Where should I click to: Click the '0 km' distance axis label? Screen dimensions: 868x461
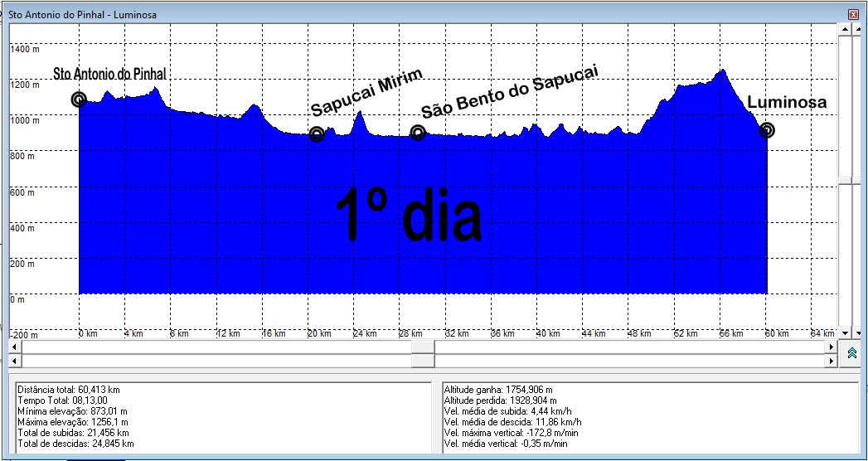89,333
